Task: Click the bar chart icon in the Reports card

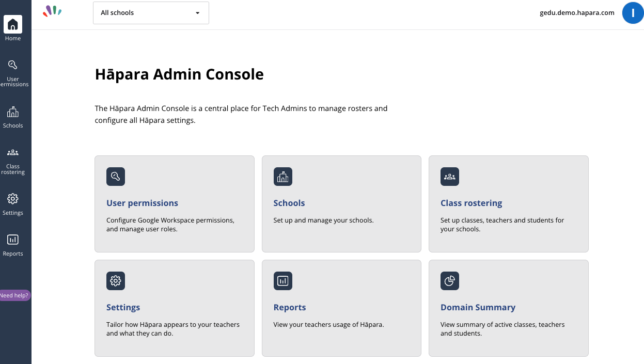Action: click(x=283, y=281)
